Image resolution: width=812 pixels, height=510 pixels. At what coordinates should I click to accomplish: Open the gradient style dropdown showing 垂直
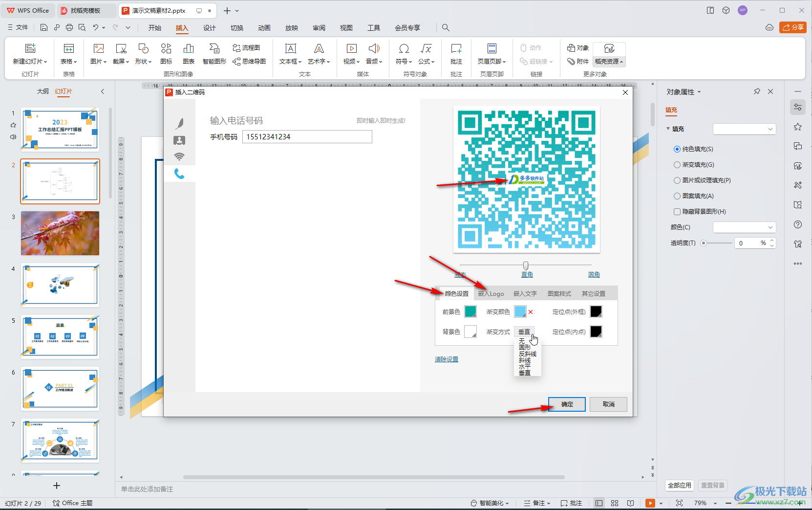pos(524,332)
